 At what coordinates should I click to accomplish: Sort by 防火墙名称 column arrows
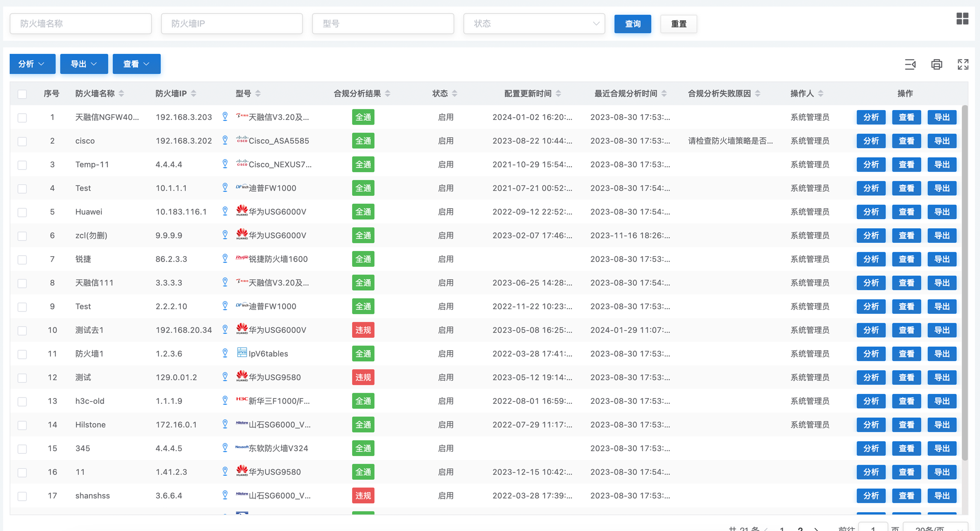(x=122, y=93)
